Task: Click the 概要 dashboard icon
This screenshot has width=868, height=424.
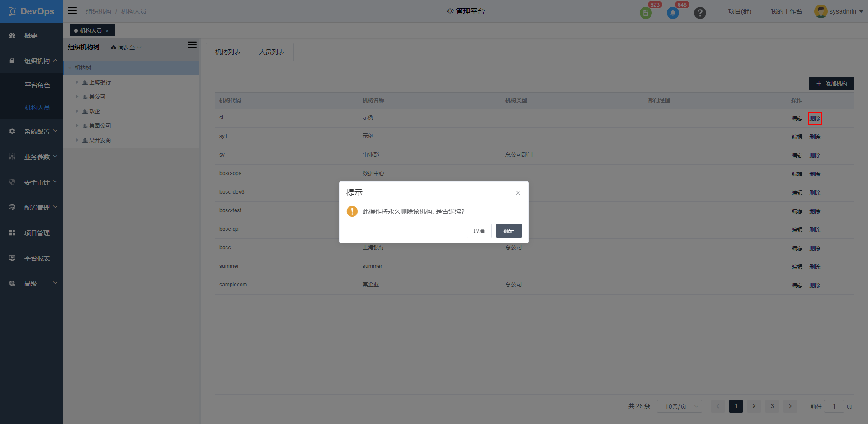Action: pyautogui.click(x=12, y=36)
